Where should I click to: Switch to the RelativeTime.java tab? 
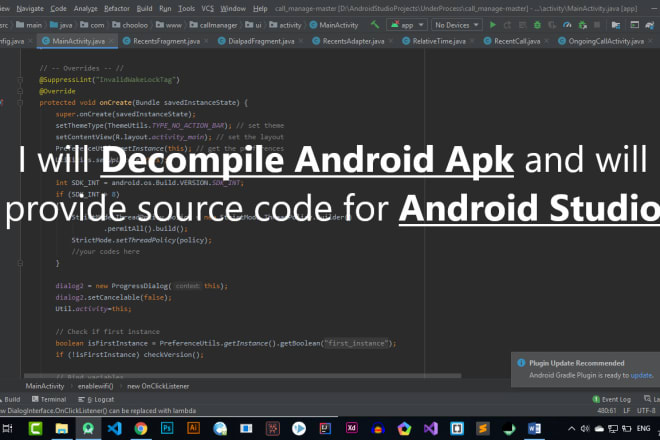point(439,41)
